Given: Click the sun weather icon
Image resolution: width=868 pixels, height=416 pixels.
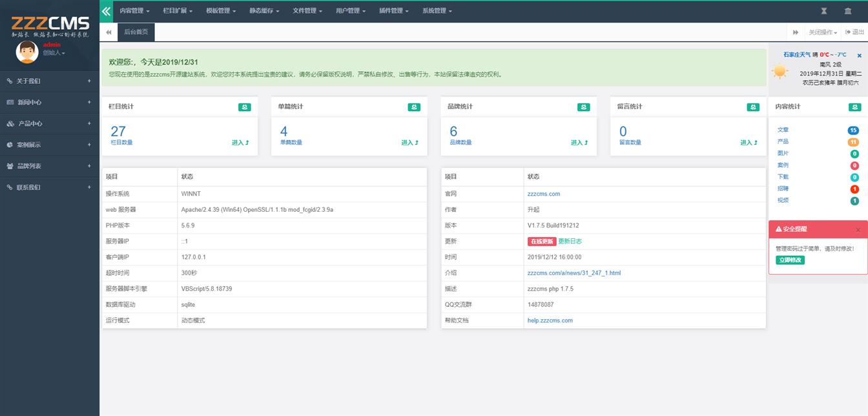Looking at the screenshot, I should pos(780,72).
